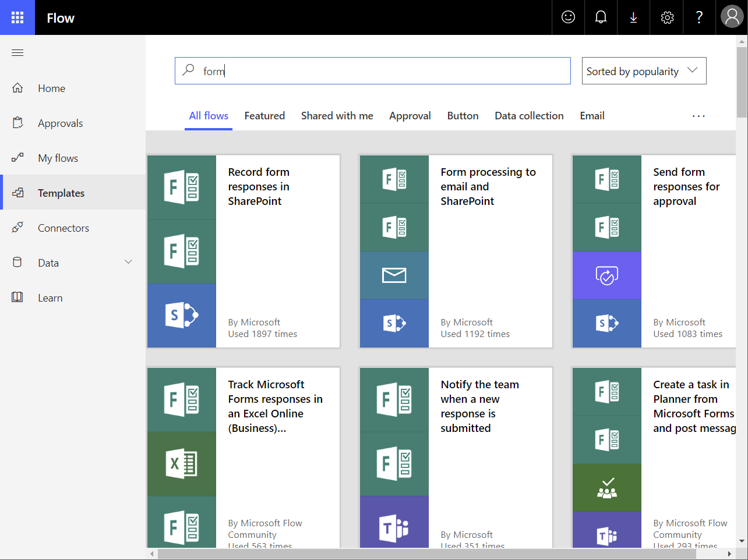Click the Planner icon on Create a task card
The image size is (748, 560).
click(606, 488)
